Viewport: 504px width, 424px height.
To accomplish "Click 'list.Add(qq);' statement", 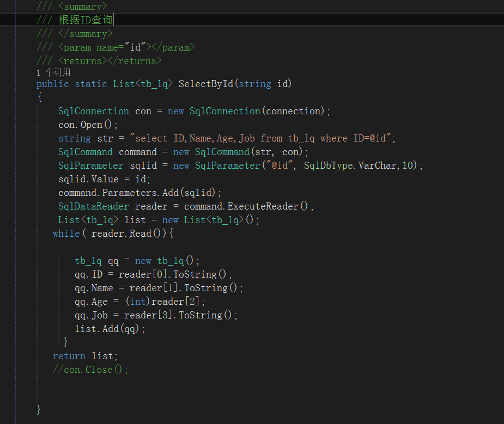I will click(x=110, y=329).
